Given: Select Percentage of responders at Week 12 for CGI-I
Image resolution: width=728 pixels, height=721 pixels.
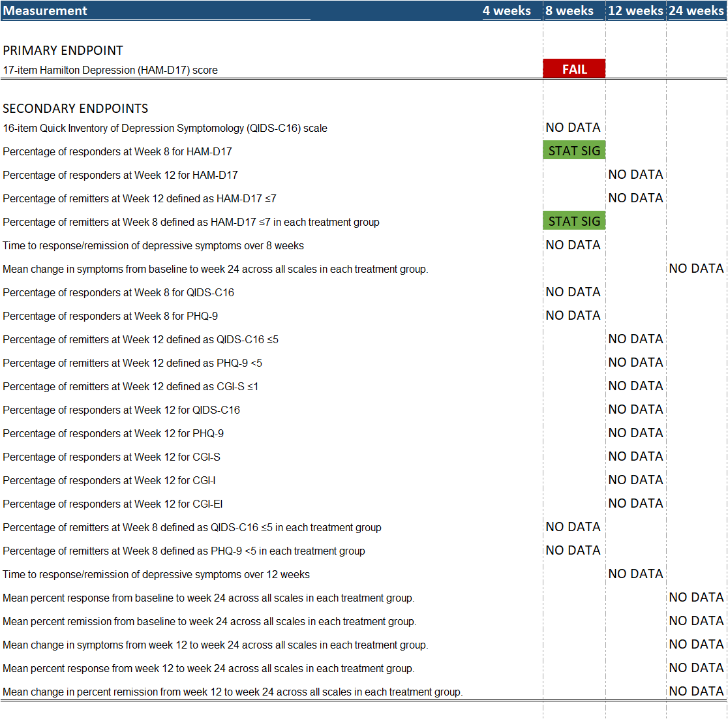Looking at the screenshot, I should click(109, 480).
